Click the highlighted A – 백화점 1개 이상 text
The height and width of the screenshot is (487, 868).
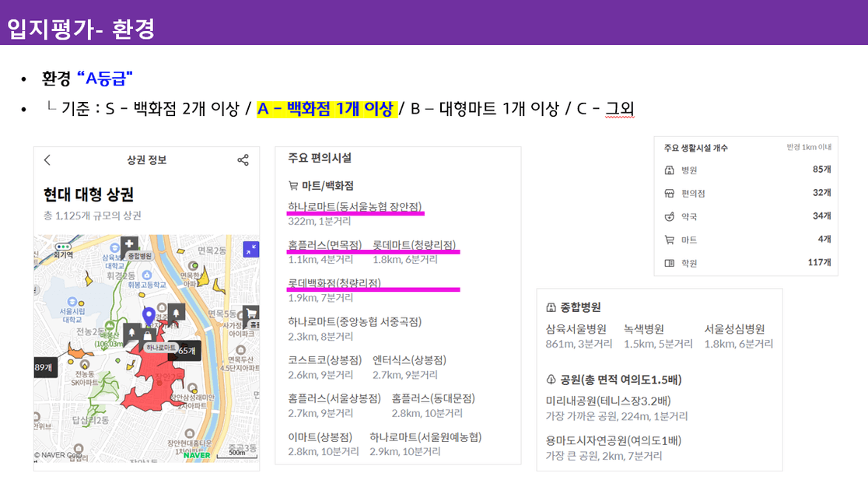pyautogui.click(x=327, y=108)
